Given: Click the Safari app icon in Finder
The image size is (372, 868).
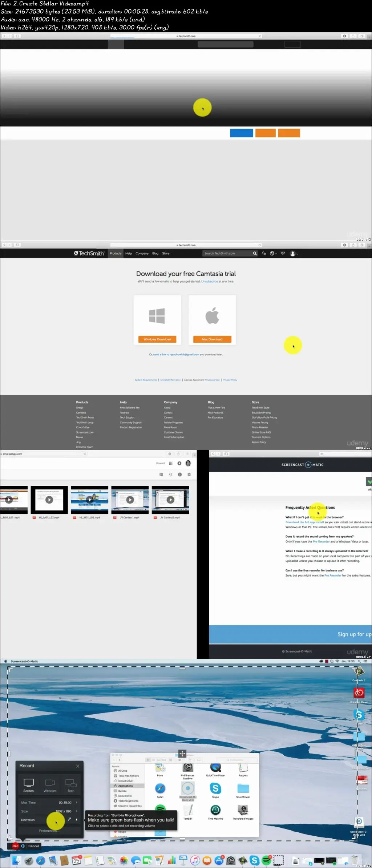Looking at the screenshot, I should [x=160, y=788].
